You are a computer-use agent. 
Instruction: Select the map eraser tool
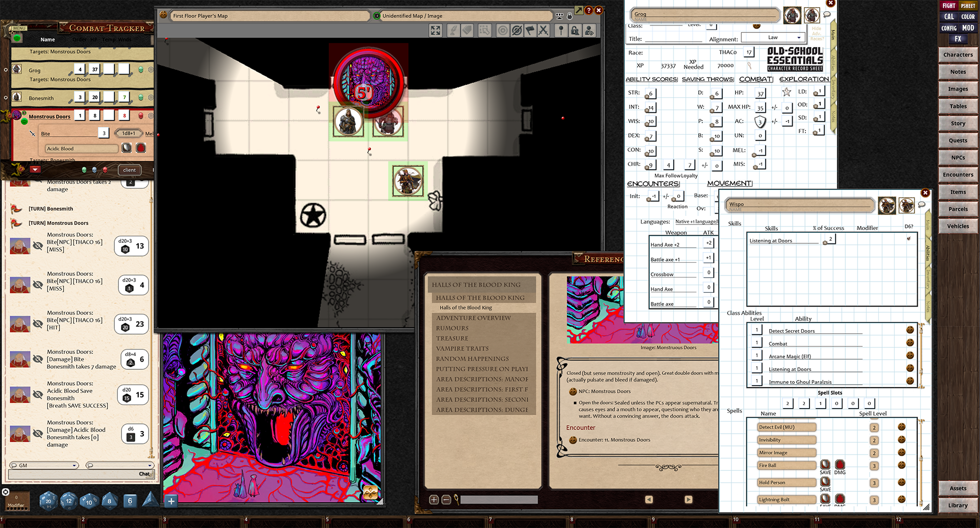(467, 31)
